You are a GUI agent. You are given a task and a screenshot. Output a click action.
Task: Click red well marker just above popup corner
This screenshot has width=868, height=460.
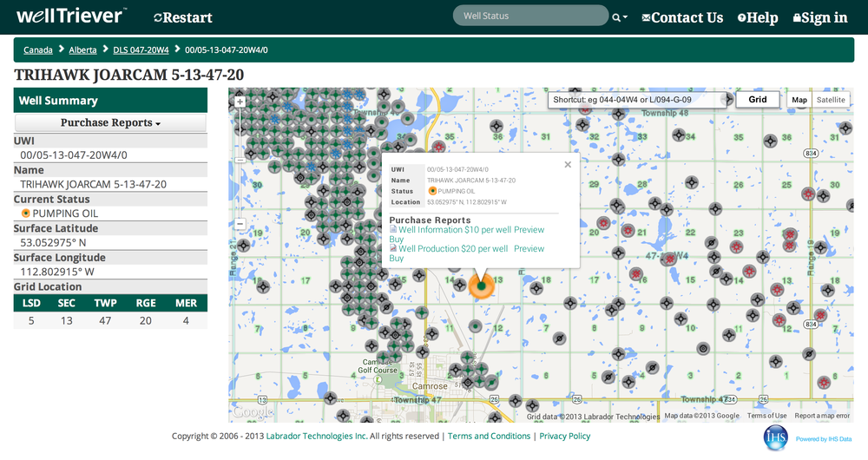pos(438,147)
